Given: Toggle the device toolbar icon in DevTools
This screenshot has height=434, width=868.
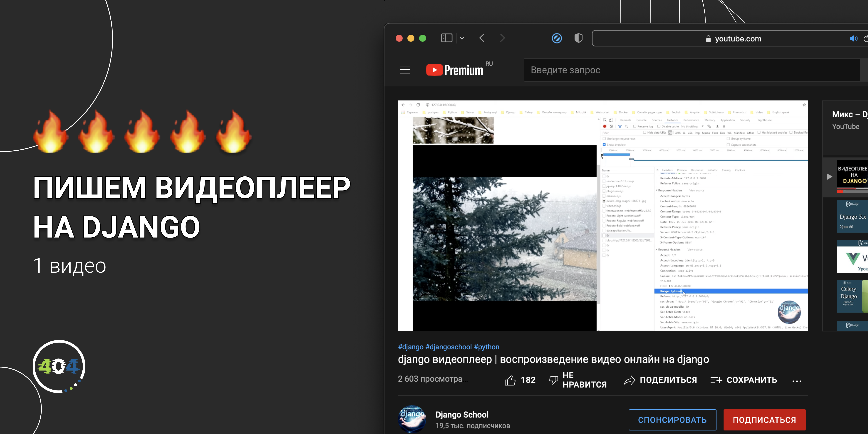Looking at the screenshot, I should pyautogui.click(x=611, y=120).
